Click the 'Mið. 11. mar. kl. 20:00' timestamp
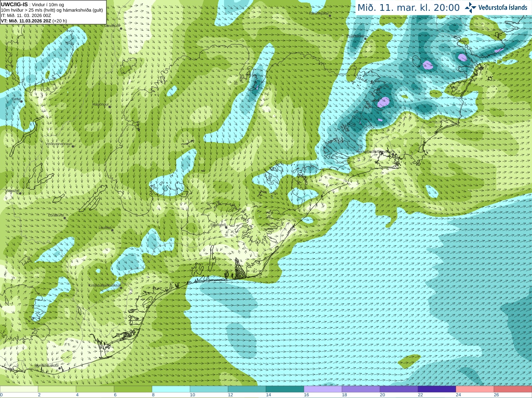Screen dimensions: 532x398 pos(409,7)
